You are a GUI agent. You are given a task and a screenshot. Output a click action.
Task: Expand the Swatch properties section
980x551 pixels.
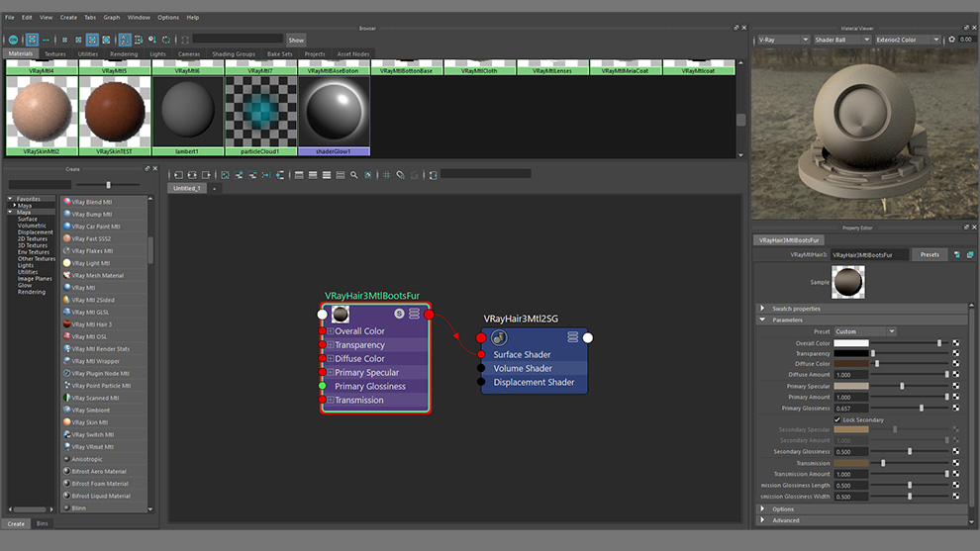click(762, 309)
